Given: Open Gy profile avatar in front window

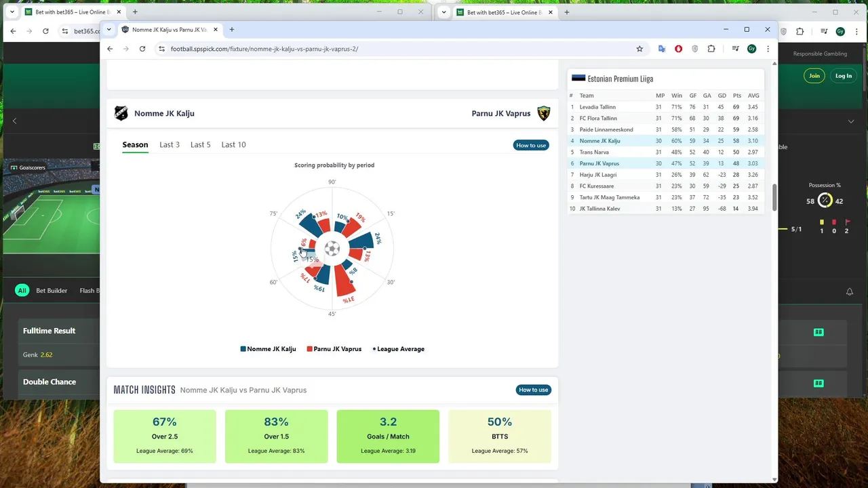Looking at the screenshot, I should coord(751,49).
